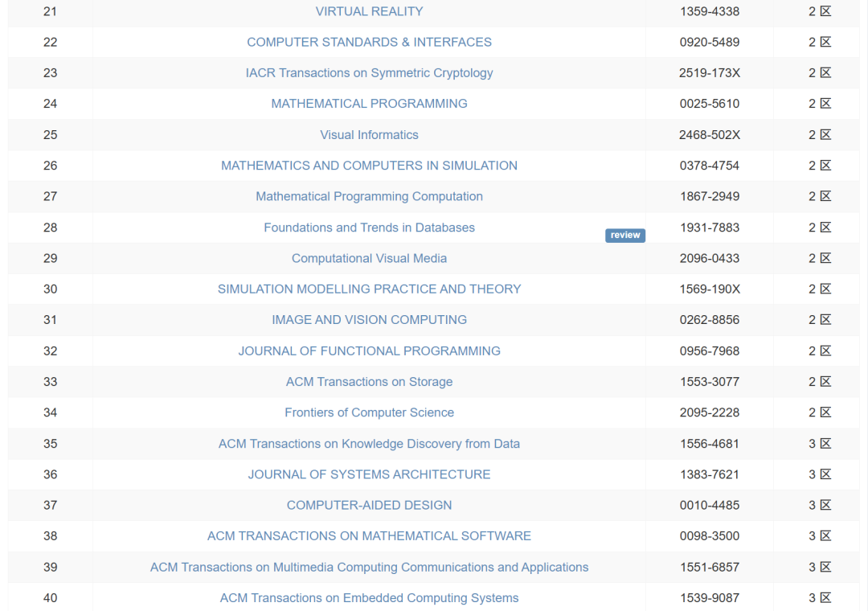Image resolution: width=868 pixels, height=611 pixels.
Task: Select ISSN 1539-9087 cell
Action: point(710,598)
